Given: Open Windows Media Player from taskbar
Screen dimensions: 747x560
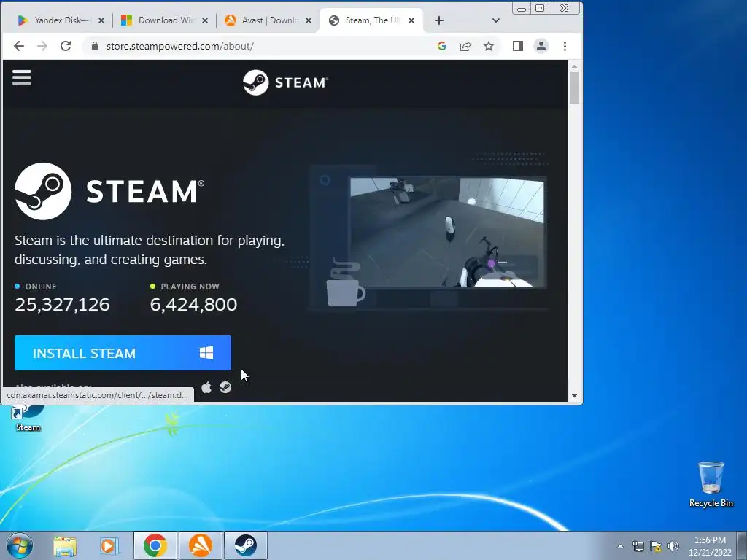Looking at the screenshot, I should [109, 545].
